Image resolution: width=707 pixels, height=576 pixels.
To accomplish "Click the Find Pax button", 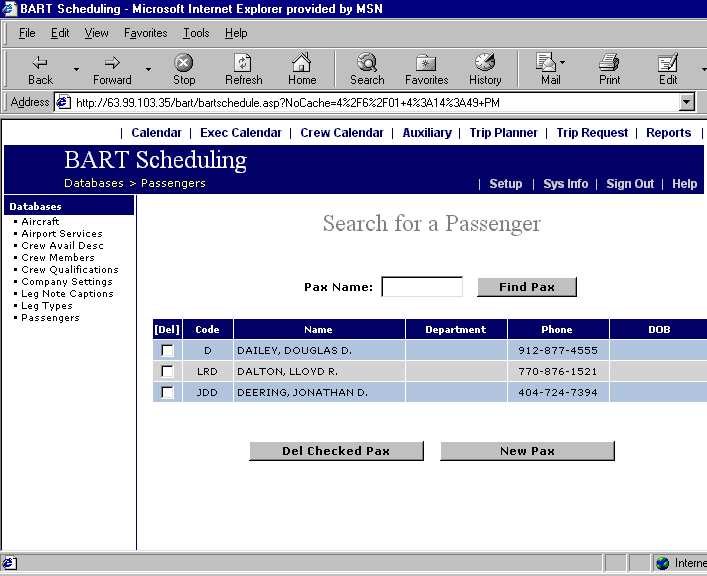I will [527, 287].
